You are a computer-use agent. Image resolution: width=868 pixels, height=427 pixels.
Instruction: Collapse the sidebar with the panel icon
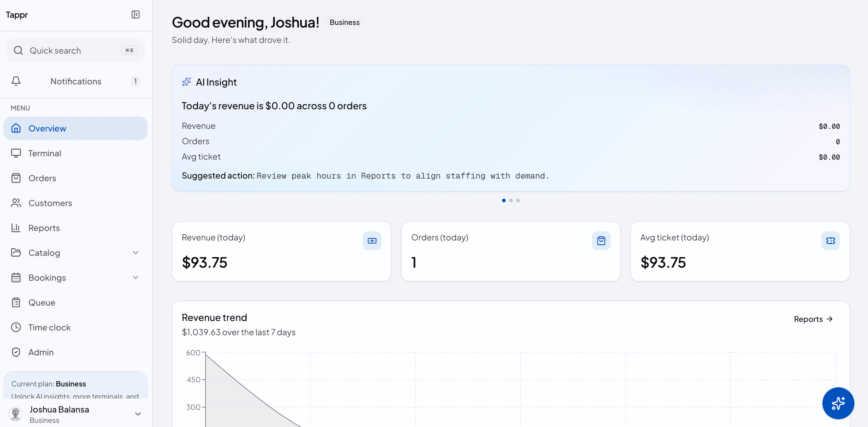coord(136,15)
